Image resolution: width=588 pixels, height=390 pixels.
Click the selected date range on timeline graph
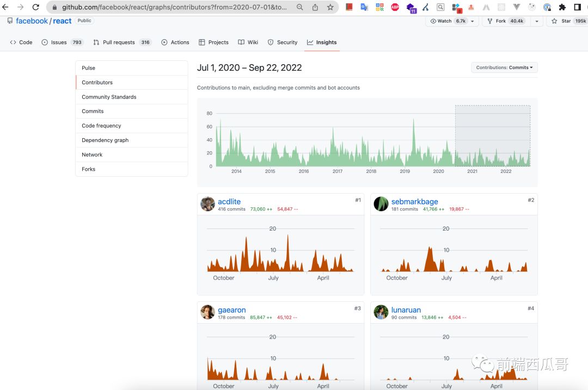tap(492, 135)
